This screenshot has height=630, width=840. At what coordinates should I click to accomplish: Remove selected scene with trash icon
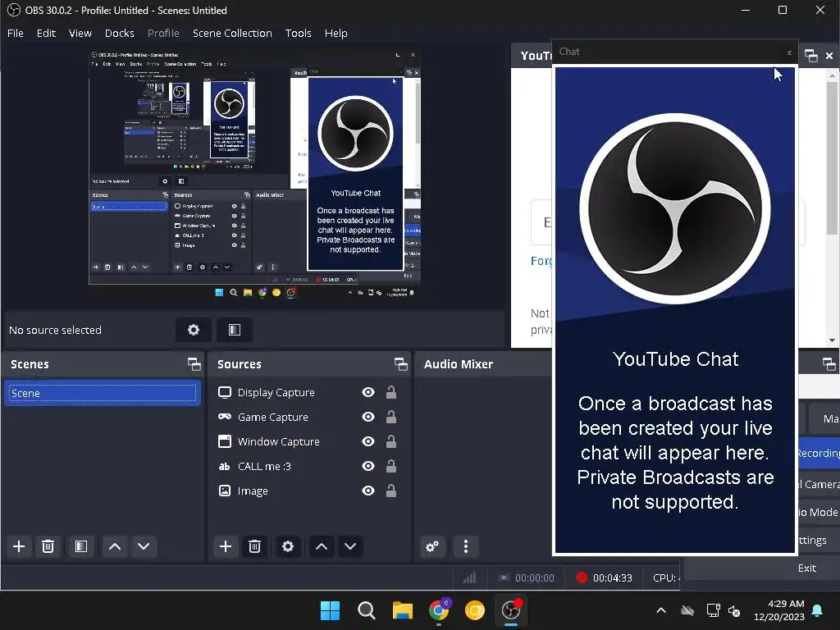coord(48,546)
